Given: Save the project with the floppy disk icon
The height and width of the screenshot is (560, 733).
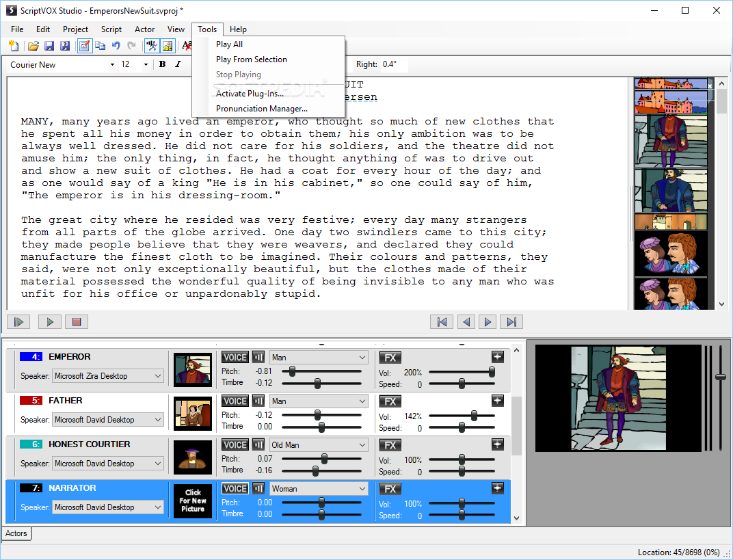Looking at the screenshot, I should point(49,46).
